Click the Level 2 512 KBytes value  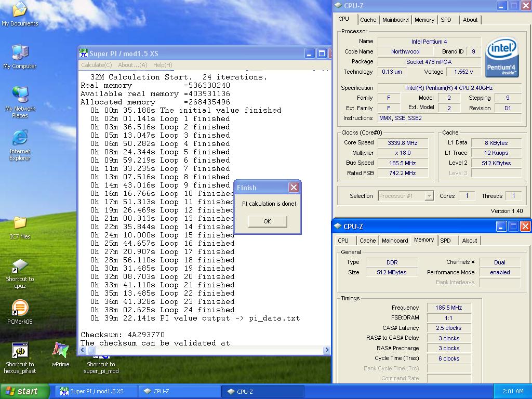[496, 163]
